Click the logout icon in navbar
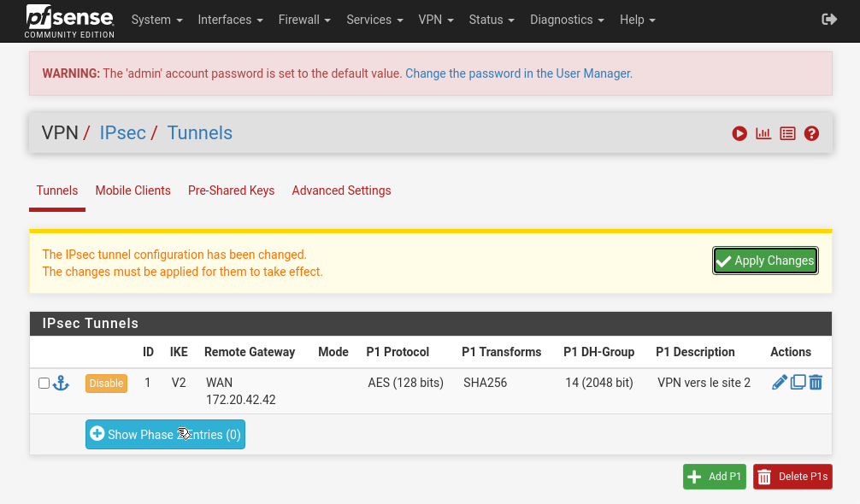 pyautogui.click(x=828, y=20)
